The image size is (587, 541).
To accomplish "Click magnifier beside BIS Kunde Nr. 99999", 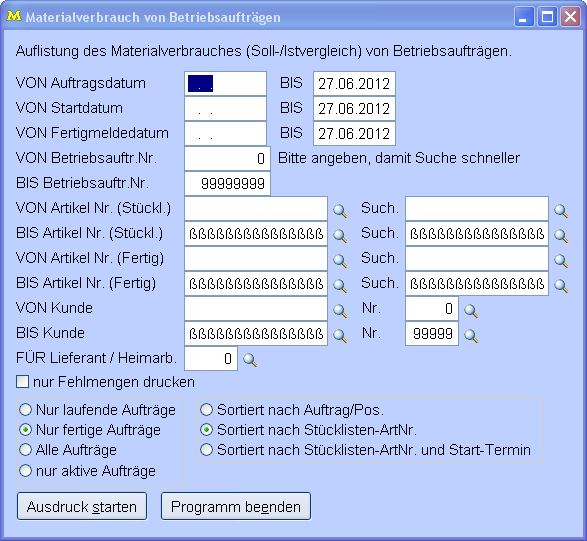I will (x=471, y=335).
